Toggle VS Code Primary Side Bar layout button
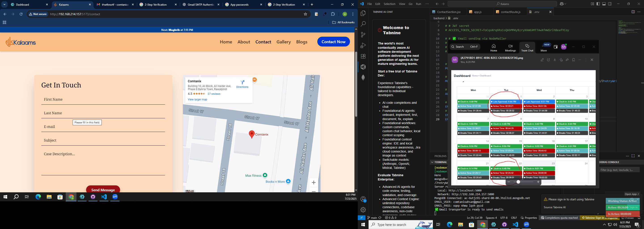644x229 pixels. click(x=598, y=4)
